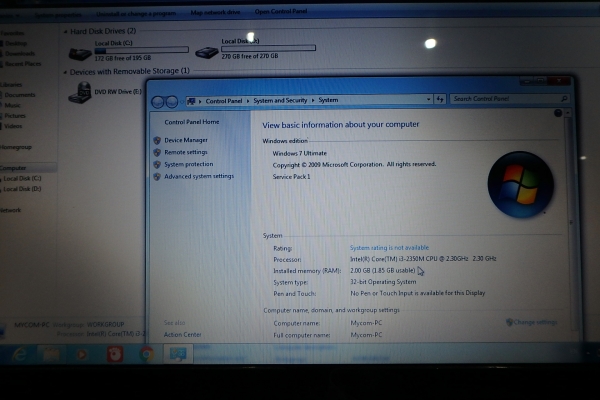Click the System window vertical scrollbar
This screenshot has height=400, width=600.
coord(571,222)
